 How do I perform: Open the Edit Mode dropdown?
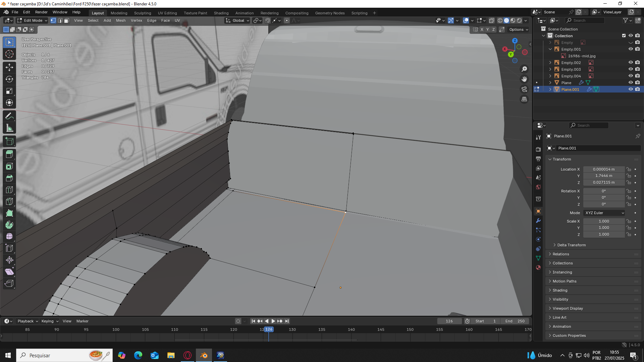tap(33, 20)
